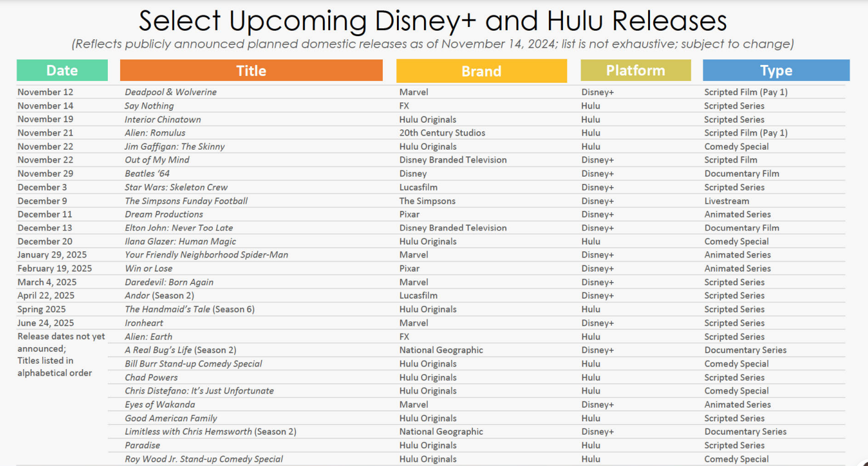This screenshot has height=466, width=868.
Task: Click 'Roy Wood Jr. Stand-up Comedy Special'
Action: click(204, 459)
